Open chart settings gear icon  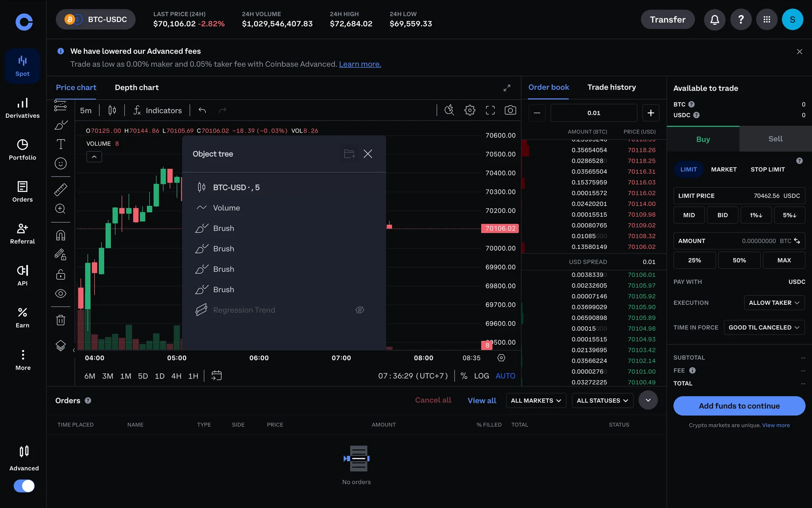point(469,110)
